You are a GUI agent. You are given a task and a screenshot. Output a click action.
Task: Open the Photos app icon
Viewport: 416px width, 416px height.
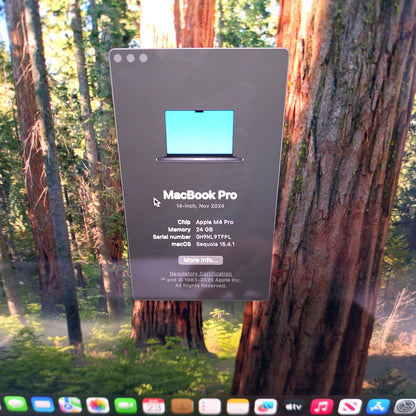tap(98, 406)
